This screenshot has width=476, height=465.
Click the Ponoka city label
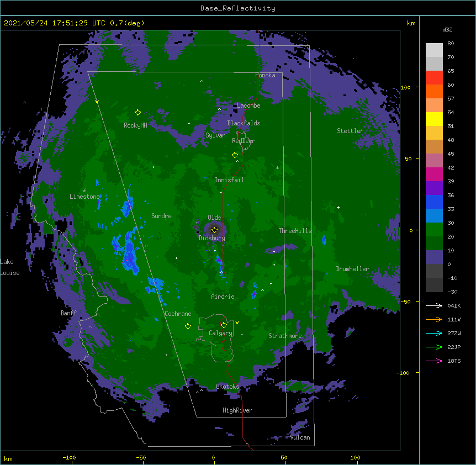265,75
